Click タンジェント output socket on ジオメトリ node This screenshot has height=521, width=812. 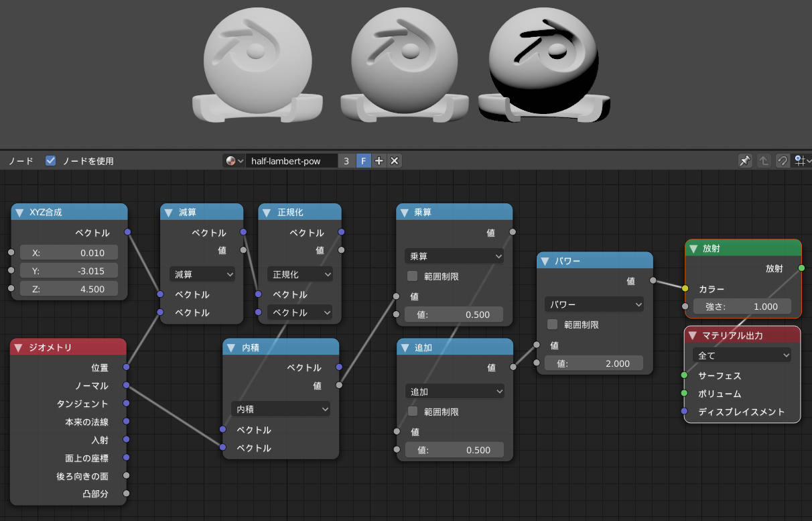[x=127, y=404]
